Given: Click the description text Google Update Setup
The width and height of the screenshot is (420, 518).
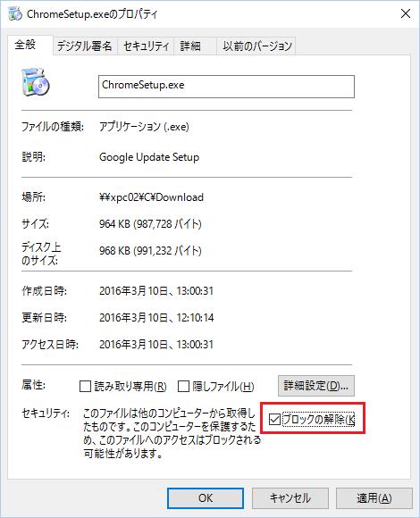Looking at the screenshot, I should point(149,157).
